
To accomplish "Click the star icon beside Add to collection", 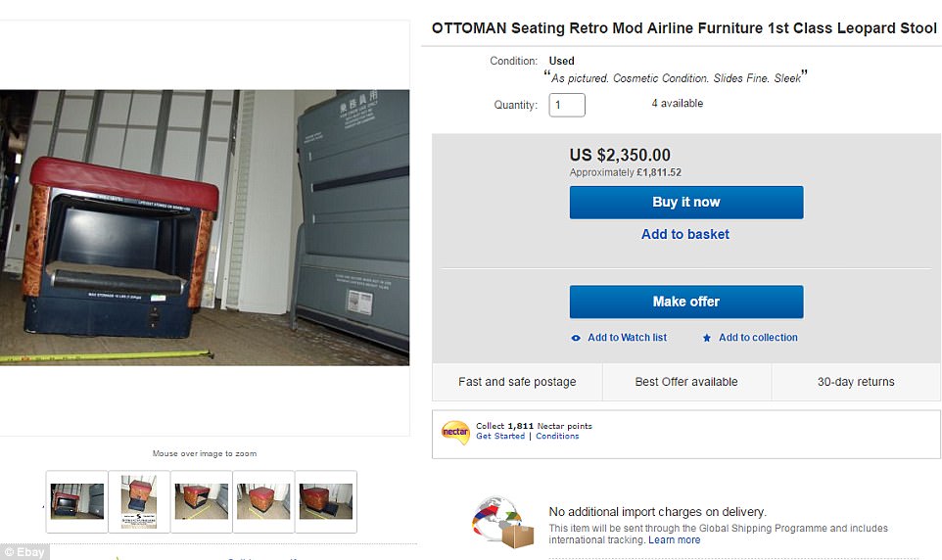I will [x=707, y=338].
